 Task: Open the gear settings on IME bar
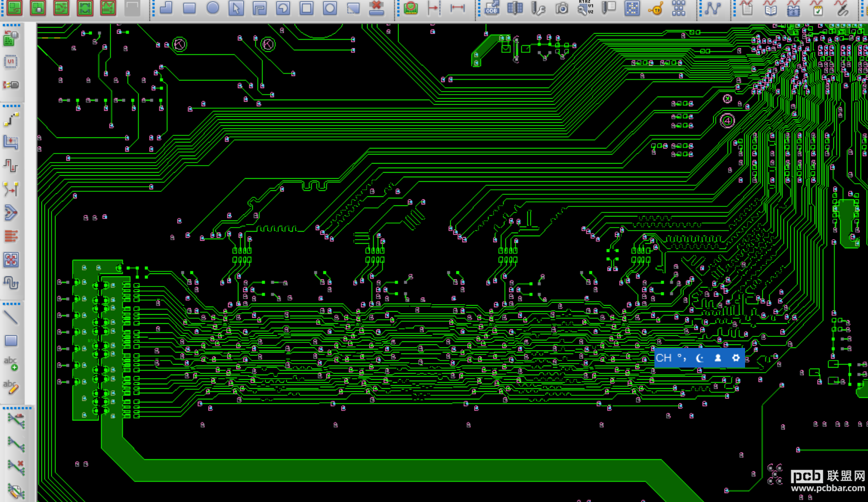736,358
